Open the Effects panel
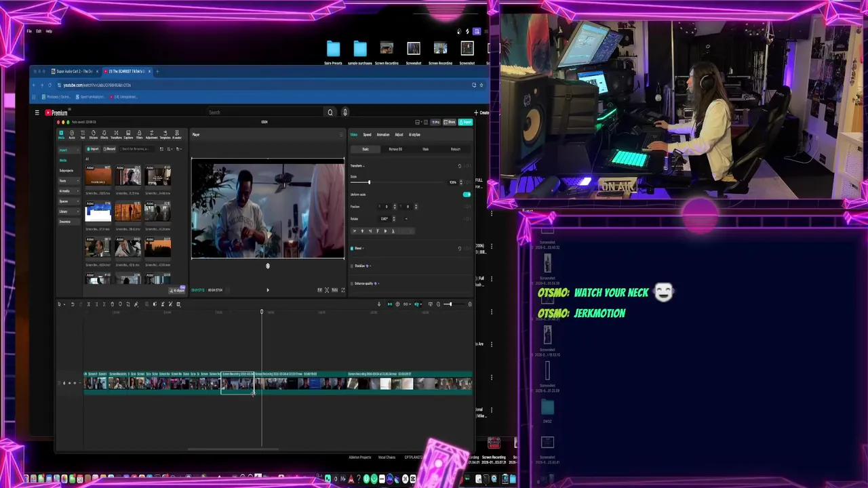The width and height of the screenshot is (868, 488). coord(104,135)
